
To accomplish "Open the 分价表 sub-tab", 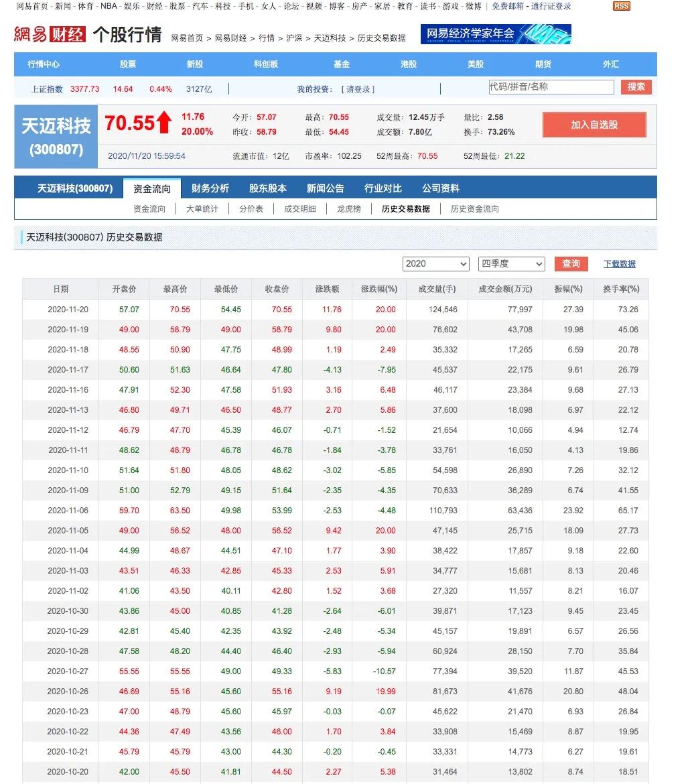I will (x=251, y=209).
